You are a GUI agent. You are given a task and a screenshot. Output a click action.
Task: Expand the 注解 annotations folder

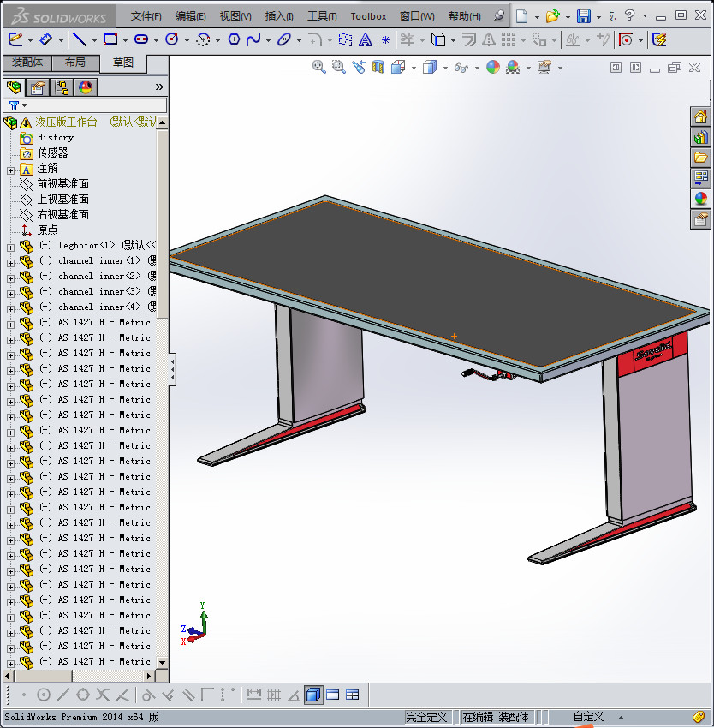[x=10, y=170]
